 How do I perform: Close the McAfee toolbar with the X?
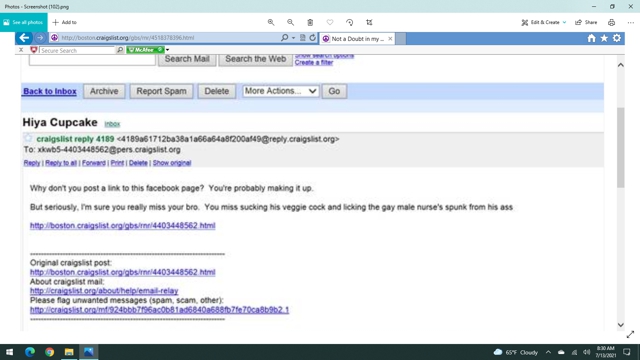coord(21,50)
